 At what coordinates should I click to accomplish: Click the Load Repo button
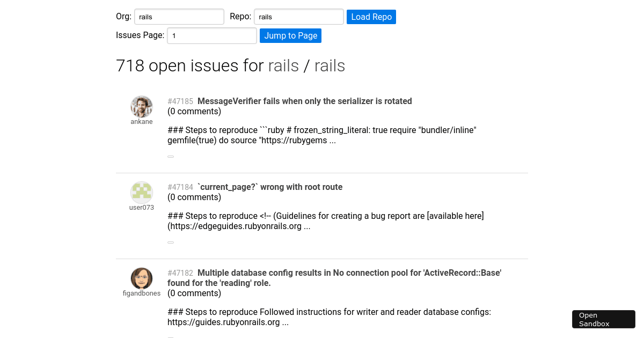tap(371, 17)
